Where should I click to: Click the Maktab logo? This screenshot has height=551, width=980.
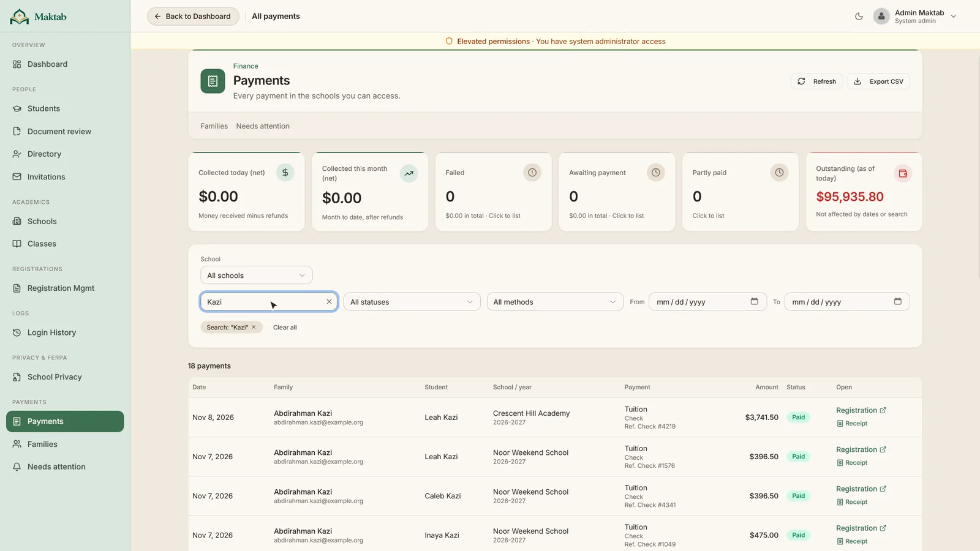(x=38, y=17)
